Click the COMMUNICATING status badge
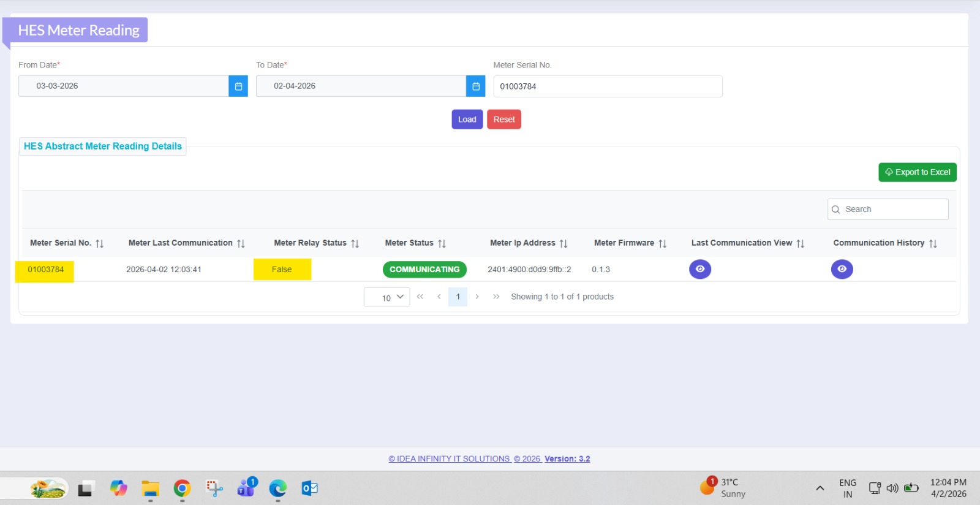 tap(424, 270)
